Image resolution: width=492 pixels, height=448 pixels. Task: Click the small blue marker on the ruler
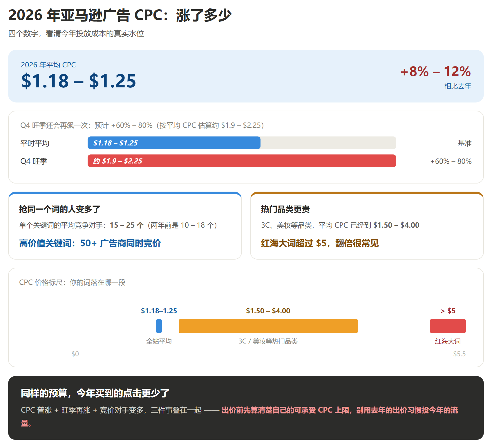[x=159, y=326]
